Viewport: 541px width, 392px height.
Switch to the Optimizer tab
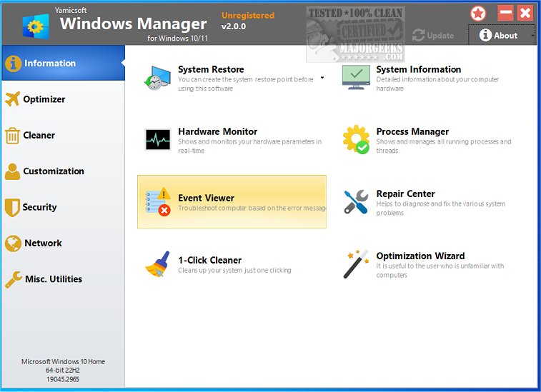pyautogui.click(x=44, y=99)
